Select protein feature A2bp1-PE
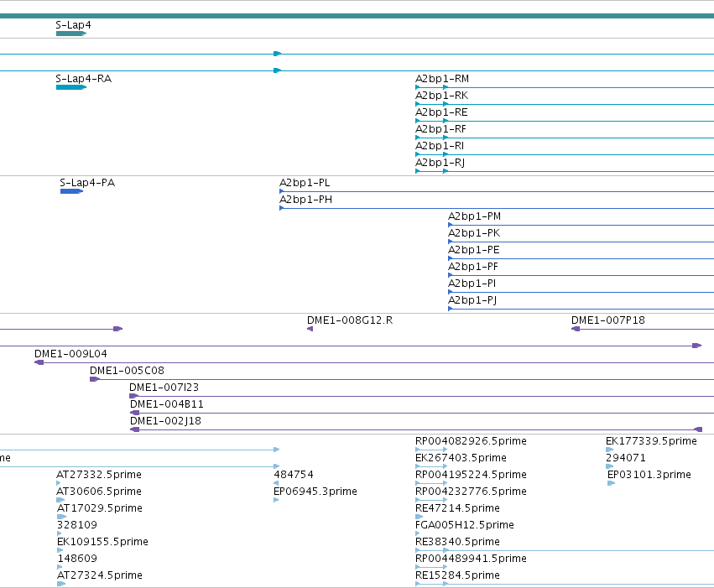Image resolution: width=714 pixels, height=588 pixels. (474, 250)
